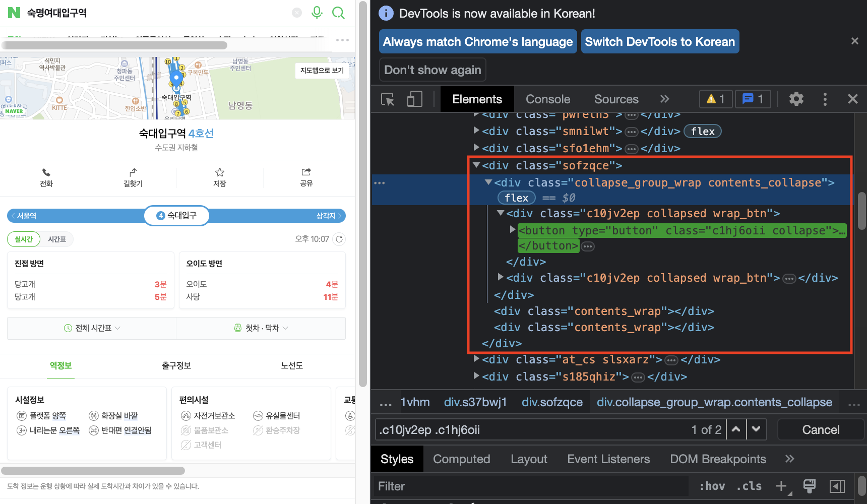Go to next search result
Image resolution: width=867 pixels, height=504 pixels.
coord(756,429)
